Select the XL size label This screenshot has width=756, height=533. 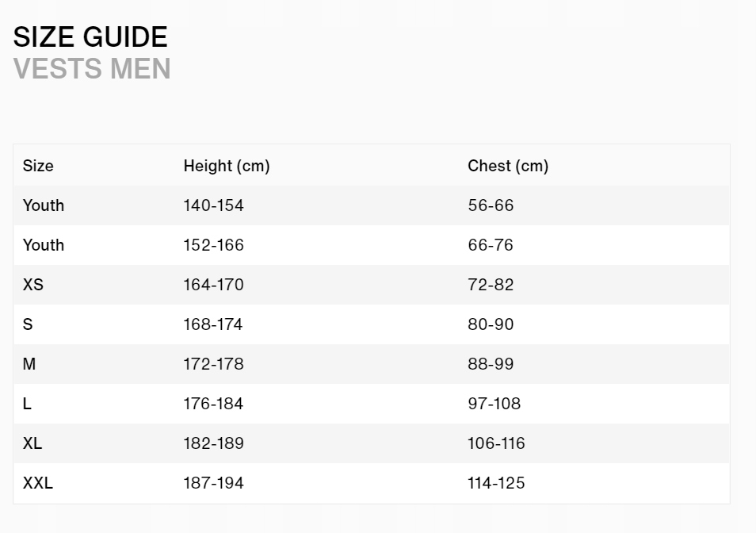(32, 443)
